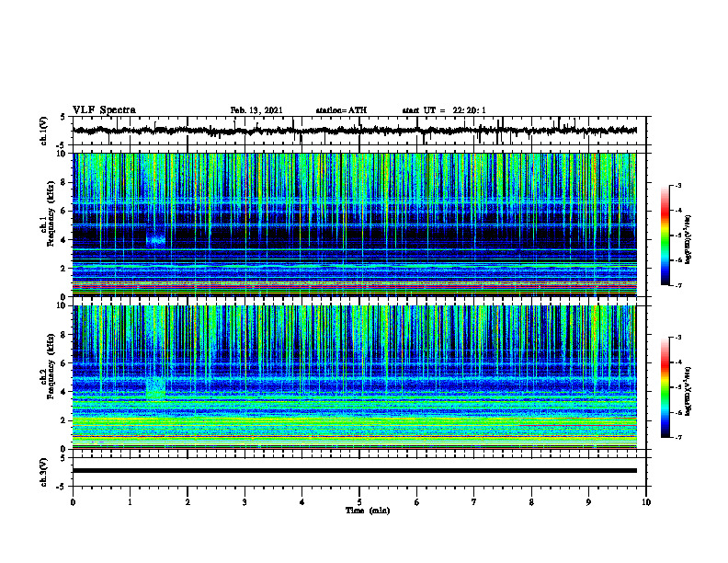Click the ch.1 noise burst near 4 kHz
Image resolution: width=728 pixels, height=563 pixels.
point(155,239)
